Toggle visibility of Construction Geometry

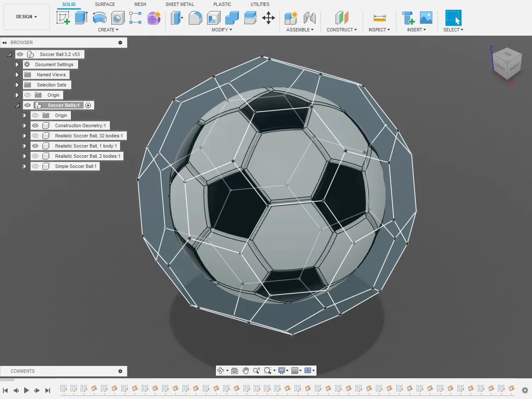click(35, 125)
